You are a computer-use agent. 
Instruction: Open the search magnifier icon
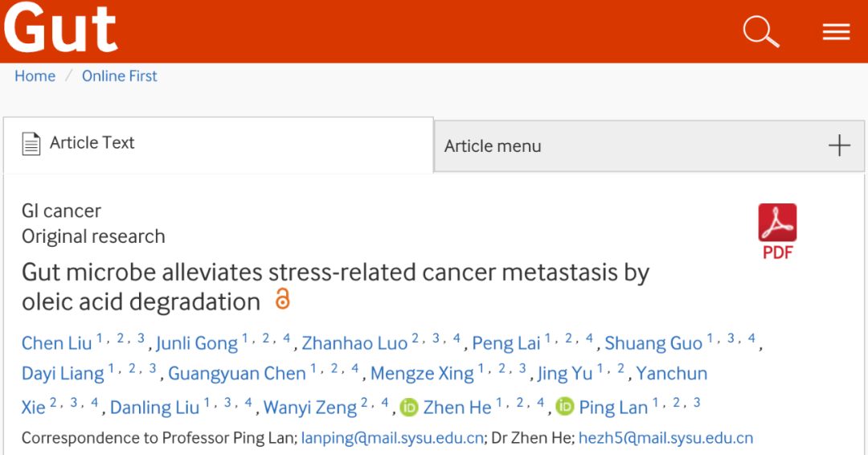(x=760, y=31)
